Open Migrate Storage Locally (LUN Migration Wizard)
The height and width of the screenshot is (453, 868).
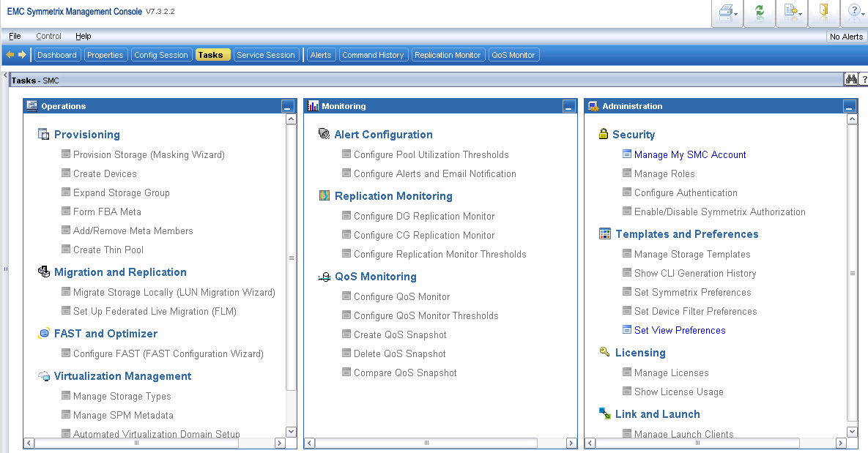174,292
